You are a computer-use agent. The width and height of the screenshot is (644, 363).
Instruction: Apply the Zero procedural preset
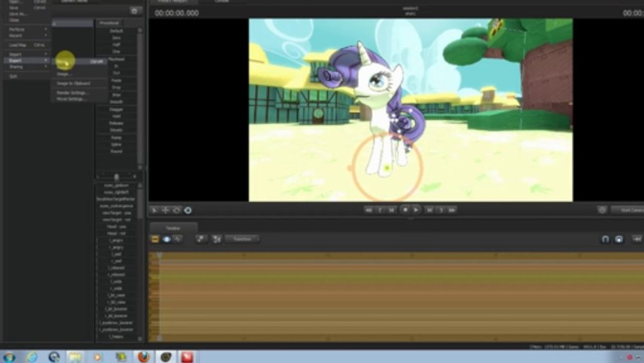coord(116,38)
